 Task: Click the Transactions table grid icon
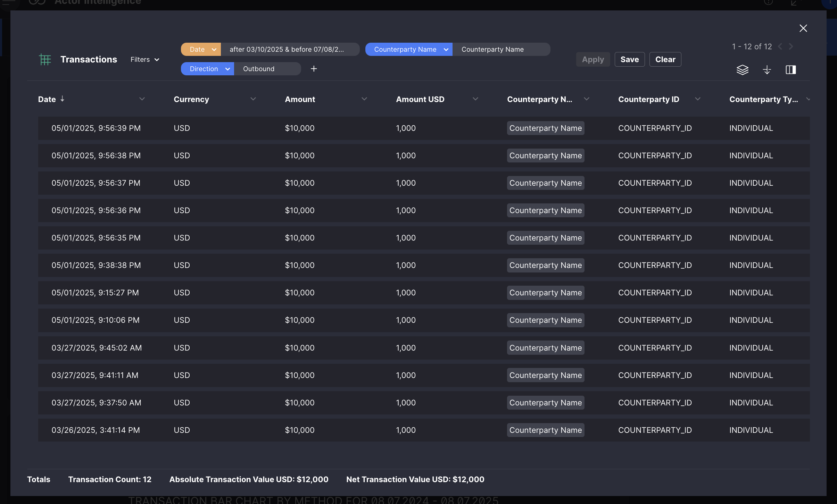point(45,59)
